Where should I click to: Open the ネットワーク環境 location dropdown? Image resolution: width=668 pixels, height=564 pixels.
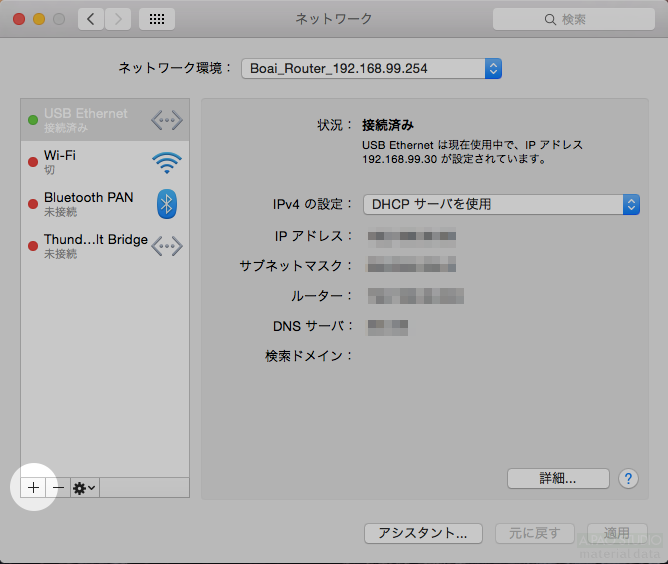click(371, 68)
